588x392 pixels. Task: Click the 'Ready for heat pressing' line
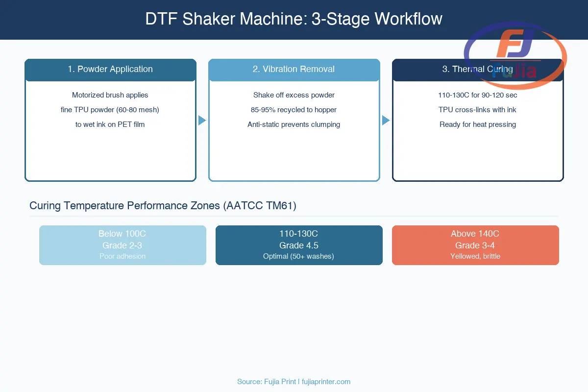pyautogui.click(x=478, y=124)
